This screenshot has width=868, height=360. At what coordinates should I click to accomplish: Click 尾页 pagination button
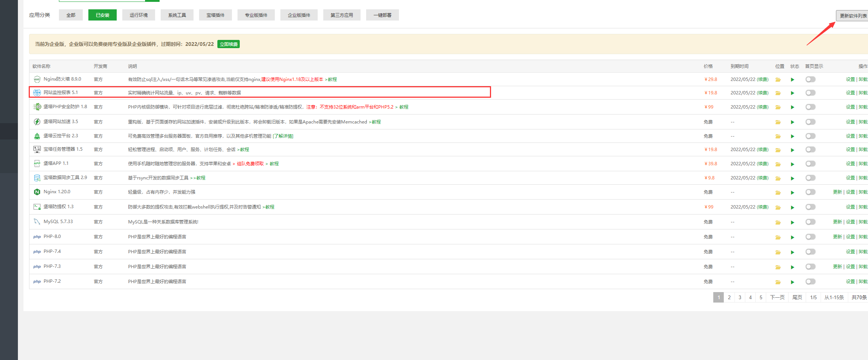797,297
